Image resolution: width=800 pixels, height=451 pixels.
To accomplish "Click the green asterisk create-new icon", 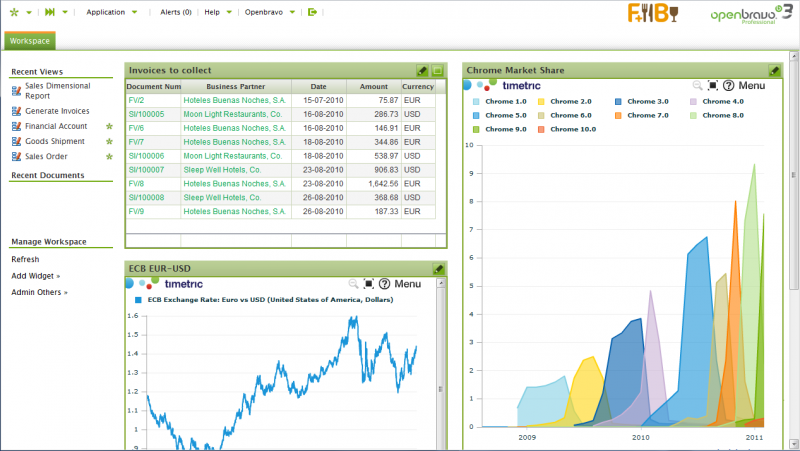I will tap(13, 12).
